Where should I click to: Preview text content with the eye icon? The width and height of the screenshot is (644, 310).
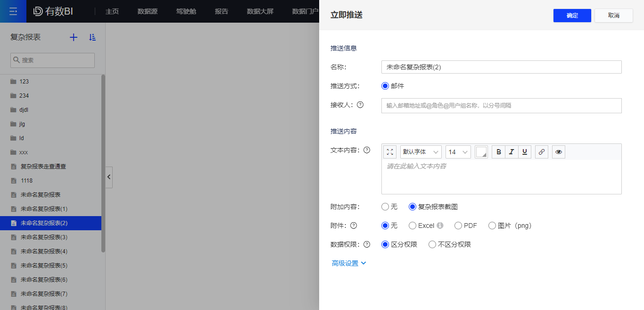point(559,151)
